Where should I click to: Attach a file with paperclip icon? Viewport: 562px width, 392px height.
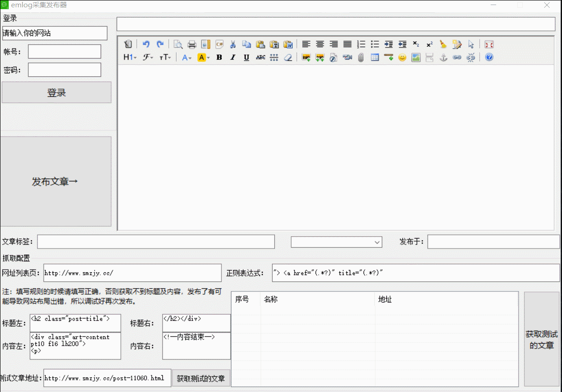(x=361, y=58)
